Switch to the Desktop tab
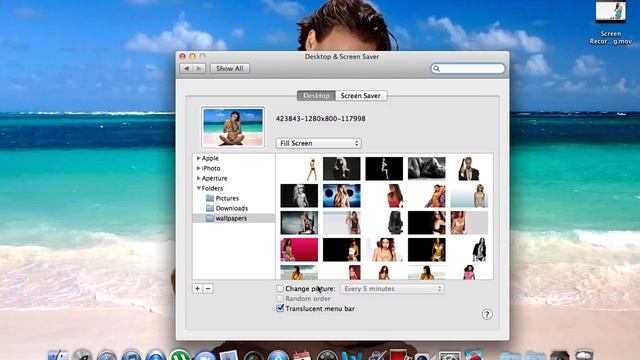Screen dimensions: 640x360 pyautogui.click(x=316, y=96)
